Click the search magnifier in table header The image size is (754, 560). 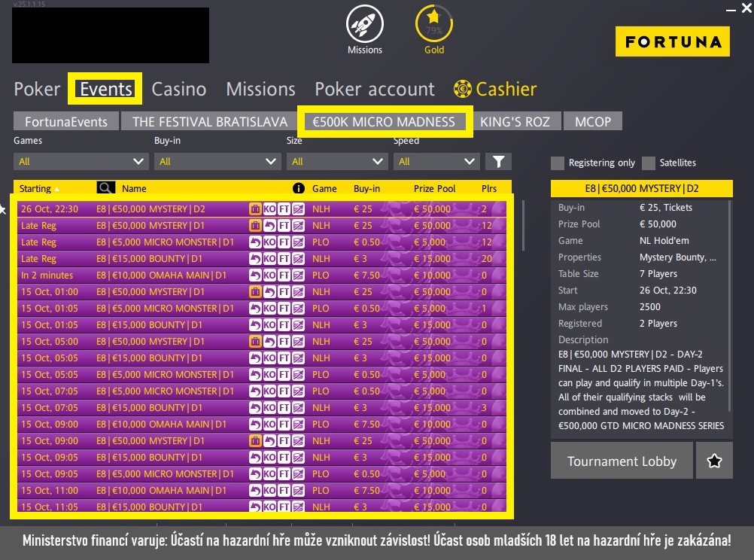click(106, 188)
